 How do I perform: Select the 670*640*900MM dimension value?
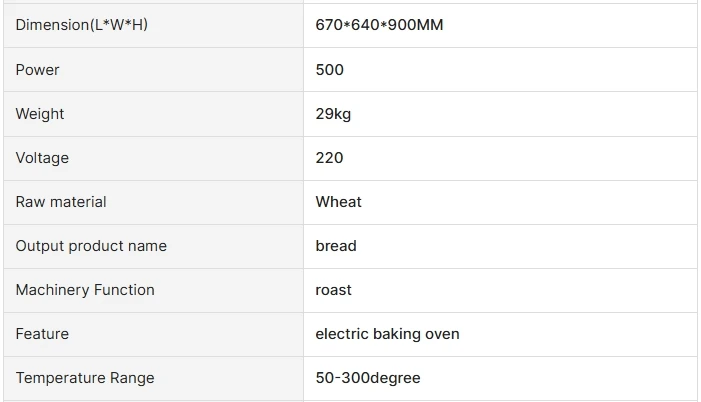[x=379, y=25]
